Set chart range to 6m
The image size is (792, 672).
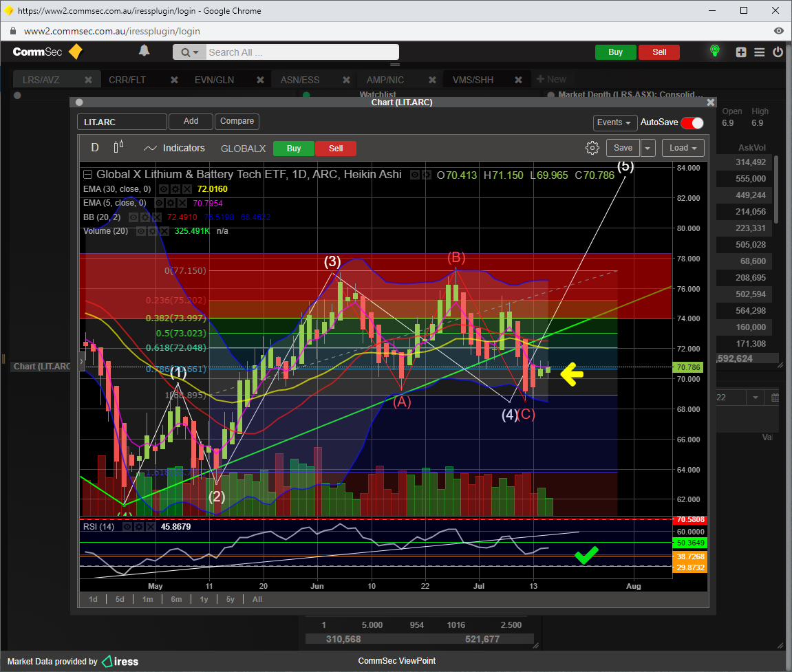176,599
